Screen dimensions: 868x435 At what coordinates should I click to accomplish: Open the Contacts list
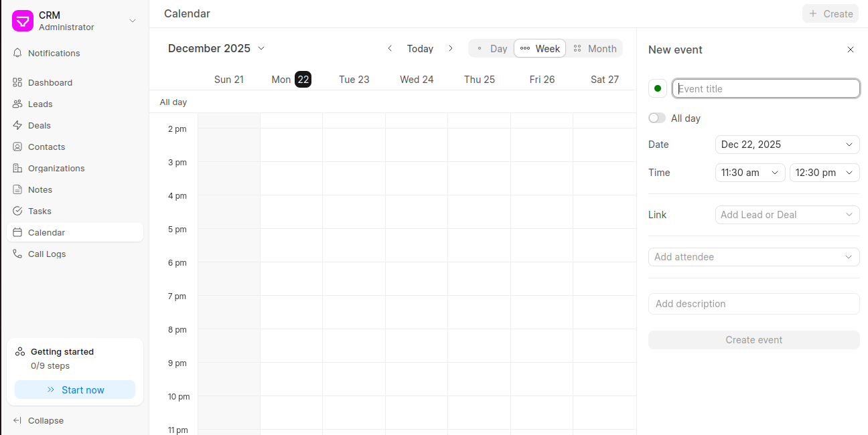coord(48,147)
